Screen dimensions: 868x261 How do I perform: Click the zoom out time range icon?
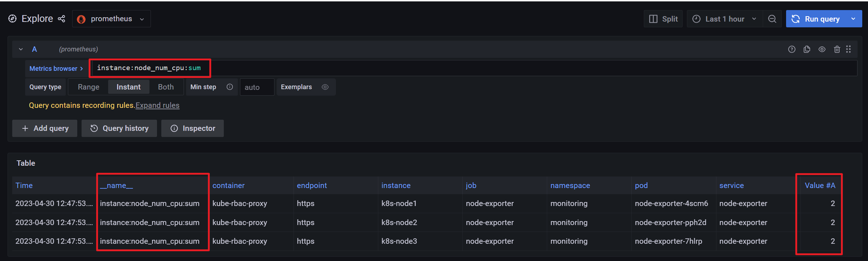coord(772,19)
